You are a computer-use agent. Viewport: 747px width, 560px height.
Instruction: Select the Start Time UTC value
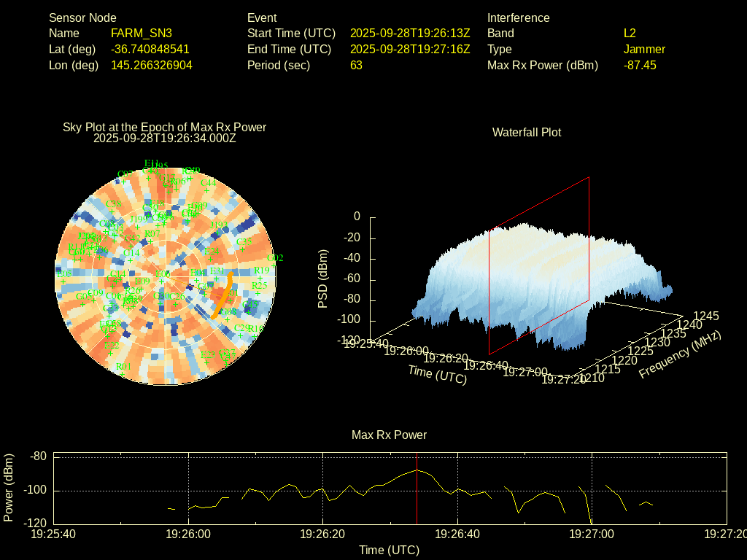pyautogui.click(x=410, y=33)
